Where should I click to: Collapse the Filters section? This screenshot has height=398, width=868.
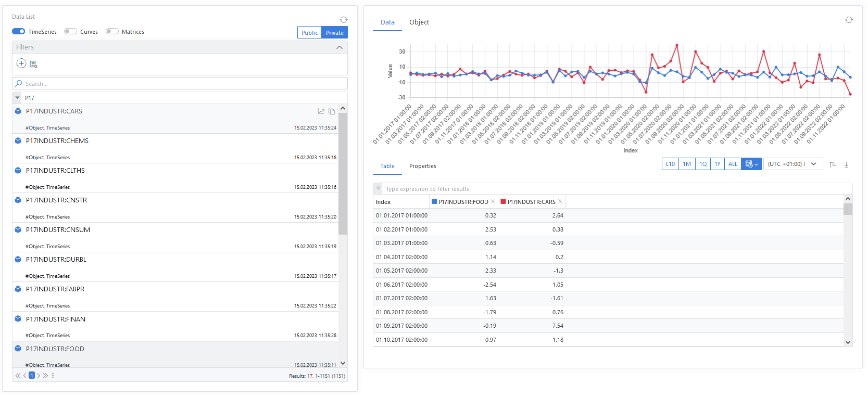pos(339,47)
